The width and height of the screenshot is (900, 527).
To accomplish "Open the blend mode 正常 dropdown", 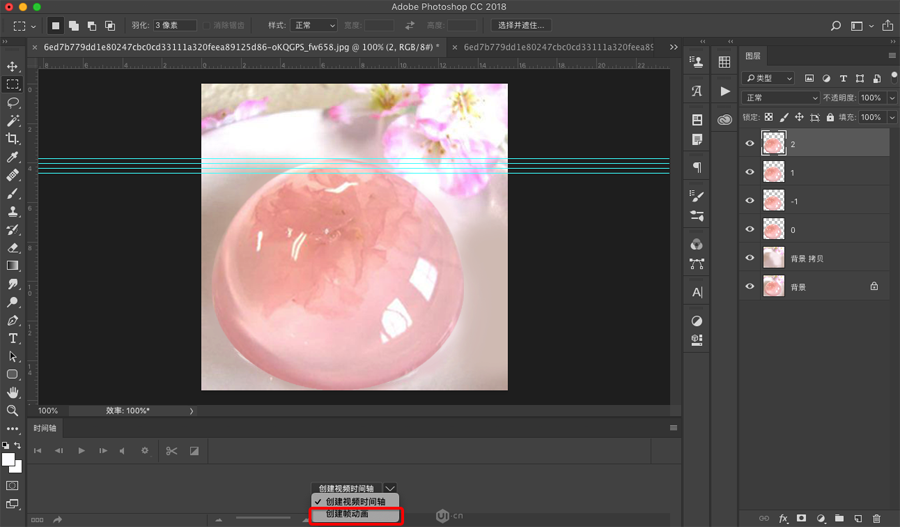I will point(783,98).
